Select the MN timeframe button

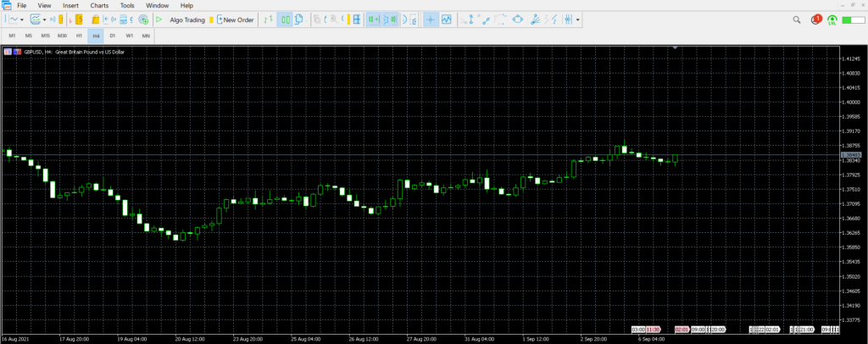[146, 36]
